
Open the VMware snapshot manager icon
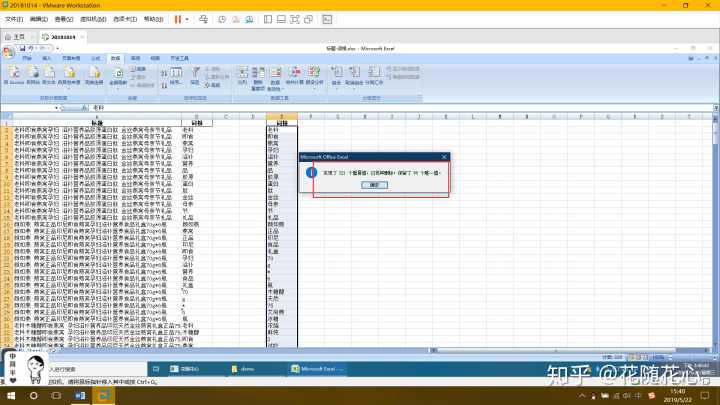tap(249, 19)
